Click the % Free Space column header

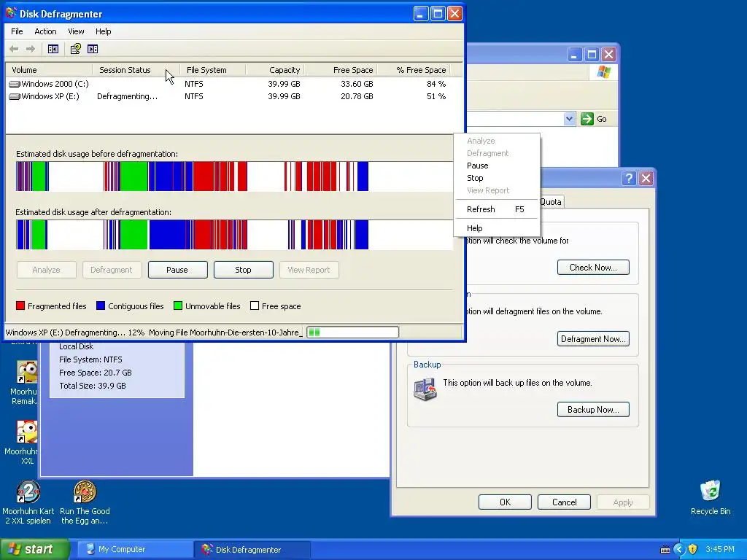tap(414, 70)
